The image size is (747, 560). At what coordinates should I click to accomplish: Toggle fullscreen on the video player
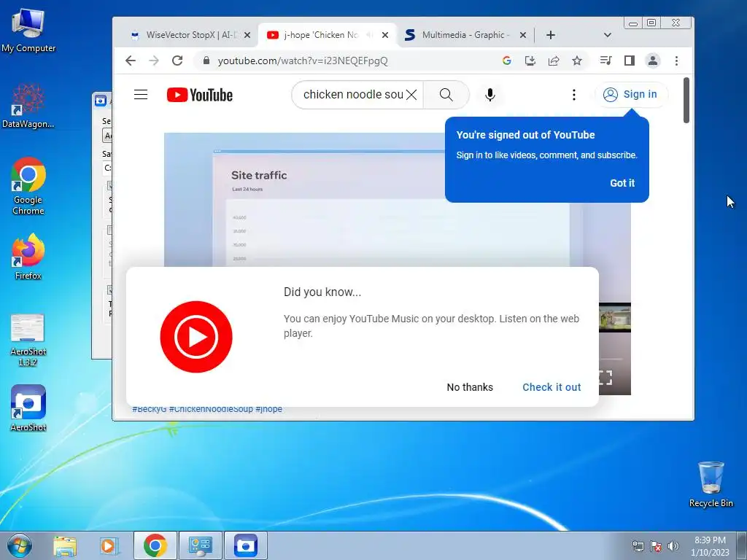point(605,378)
